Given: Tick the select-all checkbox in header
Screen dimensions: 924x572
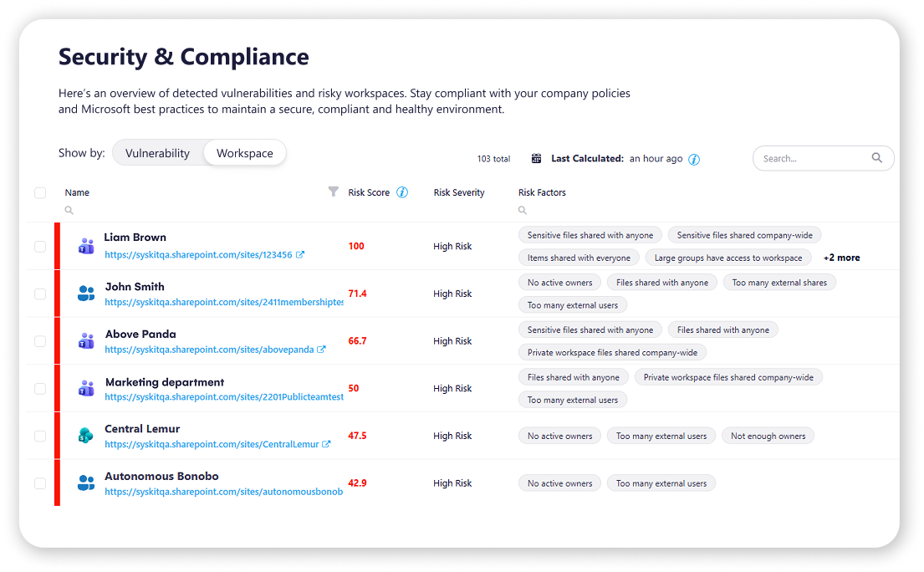Looking at the screenshot, I should coord(40,192).
